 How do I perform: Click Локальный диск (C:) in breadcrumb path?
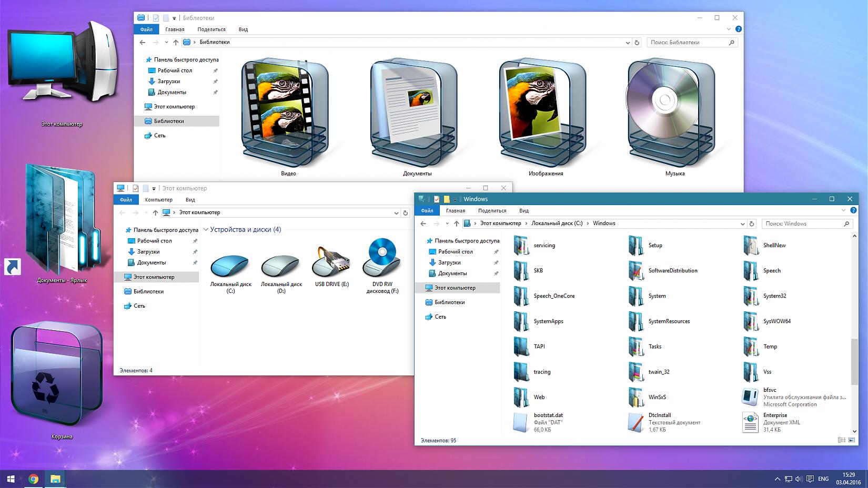pos(557,223)
